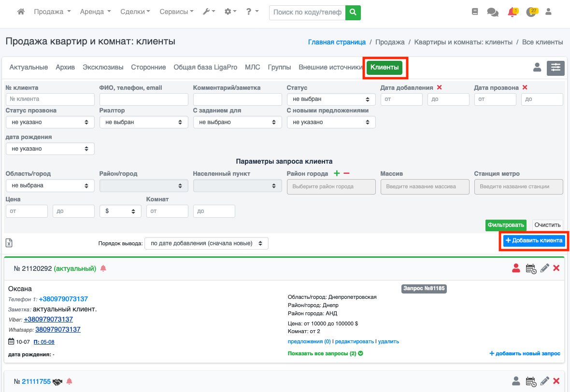Expand the Риэлтор dropdown
The height and width of the screenshot is (392, 570).
(x=143, y=122)
